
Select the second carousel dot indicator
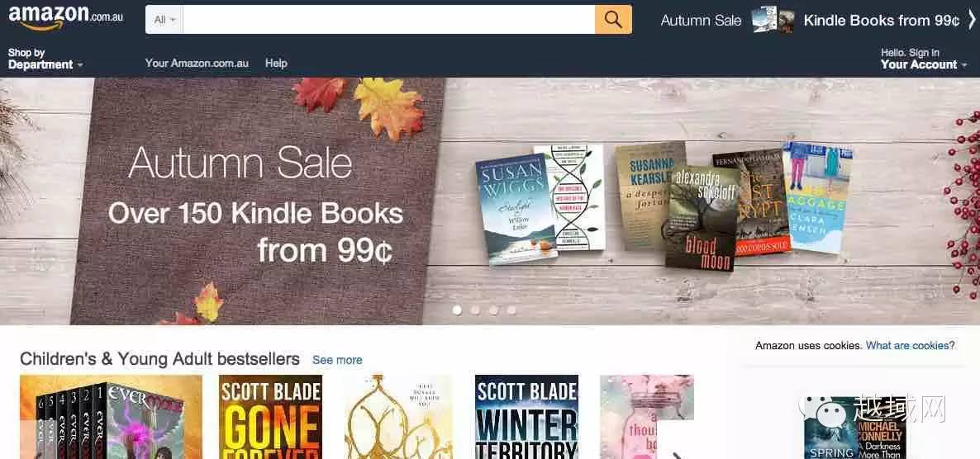pyautogui.click(x=476, y=310)
